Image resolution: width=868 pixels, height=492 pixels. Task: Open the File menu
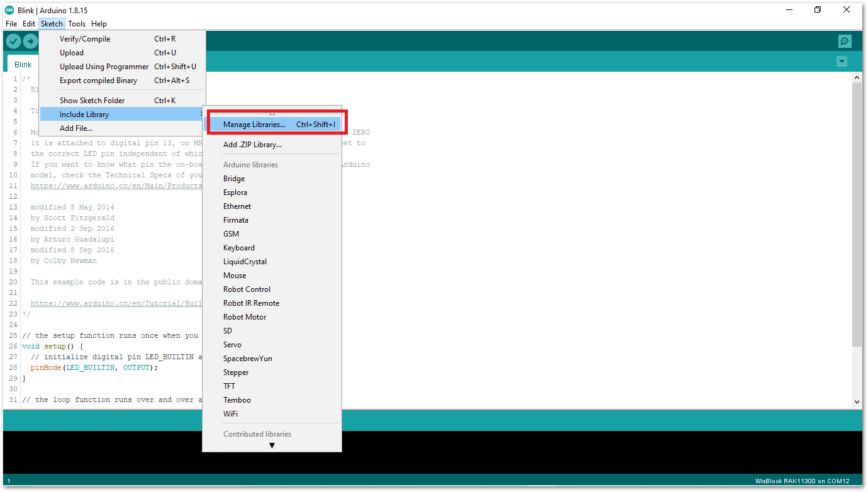(x=11, y=24)
